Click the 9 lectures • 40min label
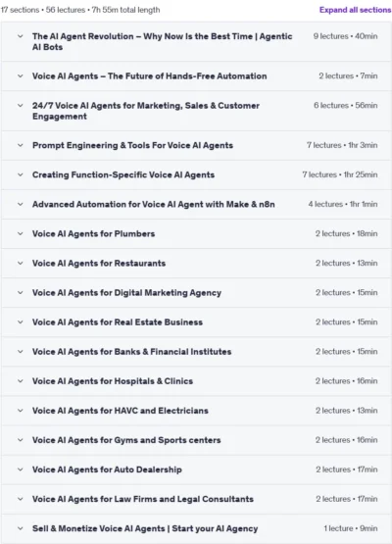392x544 pixels. (x=345, y=36)
